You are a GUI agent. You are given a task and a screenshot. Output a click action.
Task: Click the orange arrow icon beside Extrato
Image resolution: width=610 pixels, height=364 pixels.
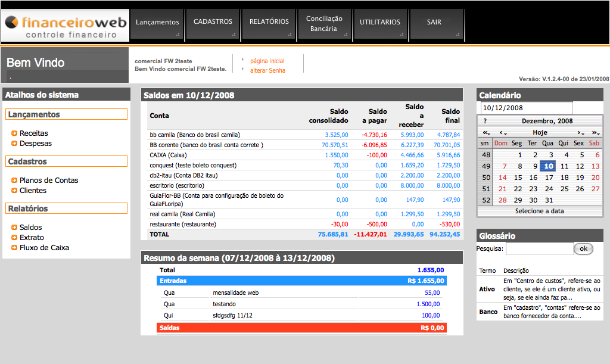[14, 237]
